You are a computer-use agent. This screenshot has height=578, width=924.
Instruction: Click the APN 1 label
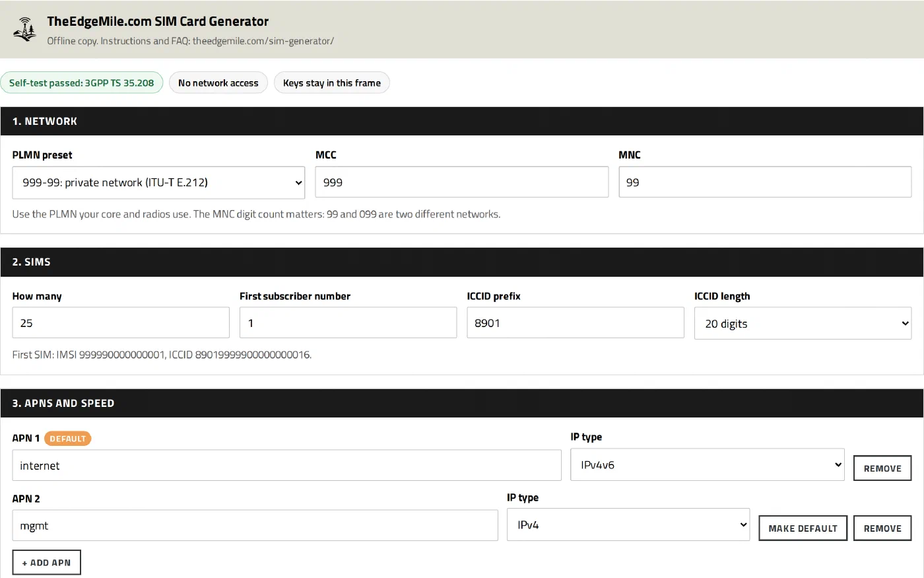pos(26,438)
